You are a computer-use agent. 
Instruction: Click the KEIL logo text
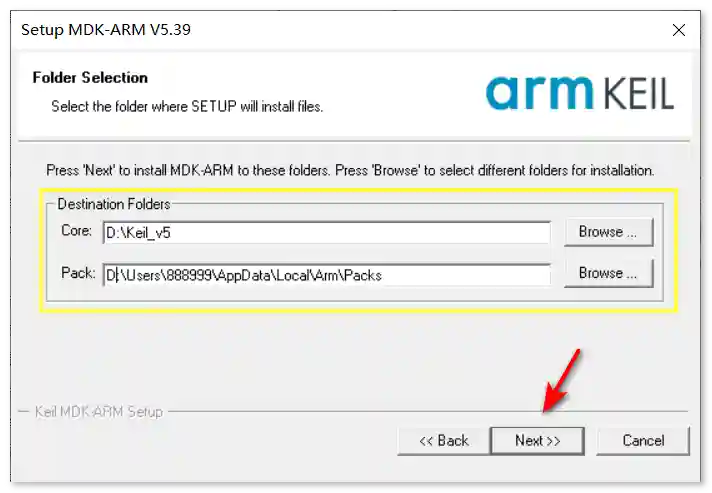pyautogui.click(x=637, y=93)
